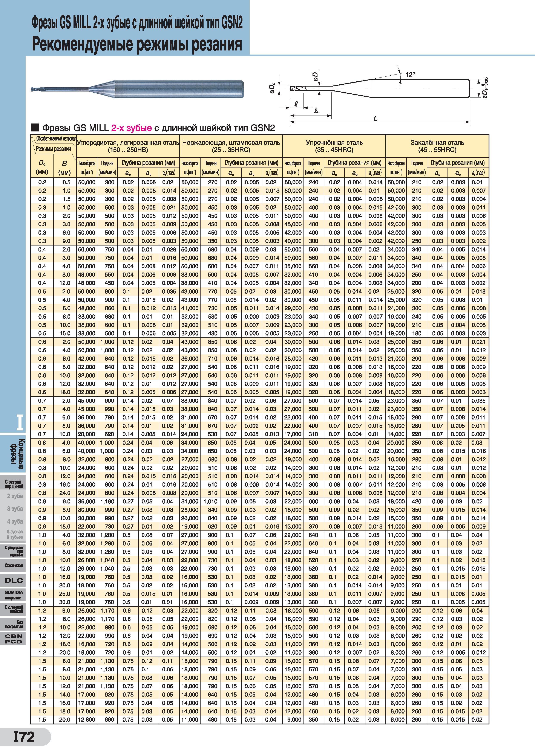Click the slot depth value '0.028'
This screenshot has width=535, height=756.
[169, 250]
